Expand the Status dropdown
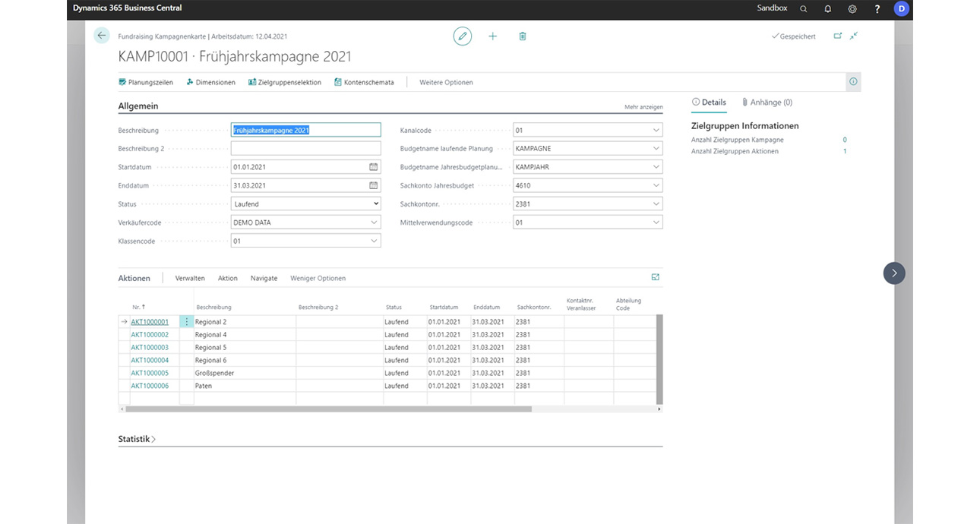980x524 pixels. click(x=375, y=204)
